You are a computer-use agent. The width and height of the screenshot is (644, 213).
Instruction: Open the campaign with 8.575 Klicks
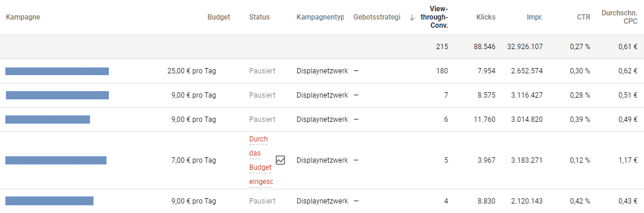[57, 95]
